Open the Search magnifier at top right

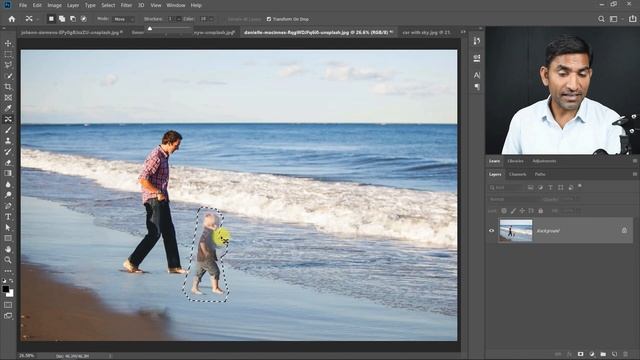point(601,19)
